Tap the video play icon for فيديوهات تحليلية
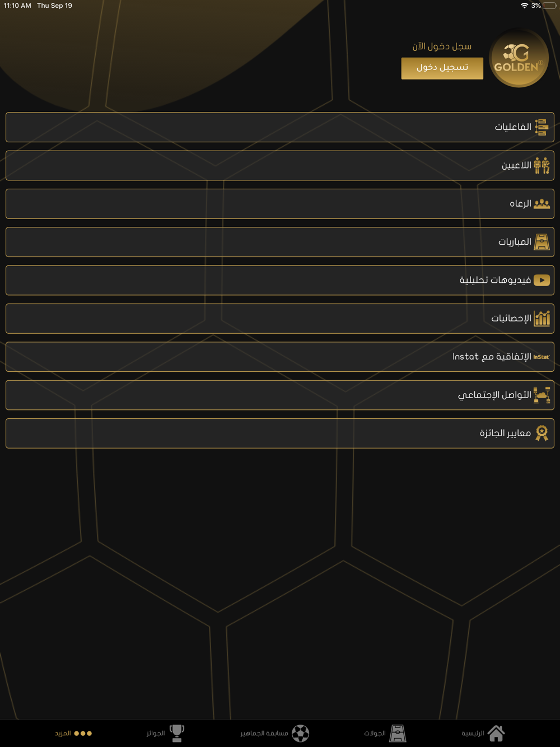The image size is (560, 747). coord(542,280)
